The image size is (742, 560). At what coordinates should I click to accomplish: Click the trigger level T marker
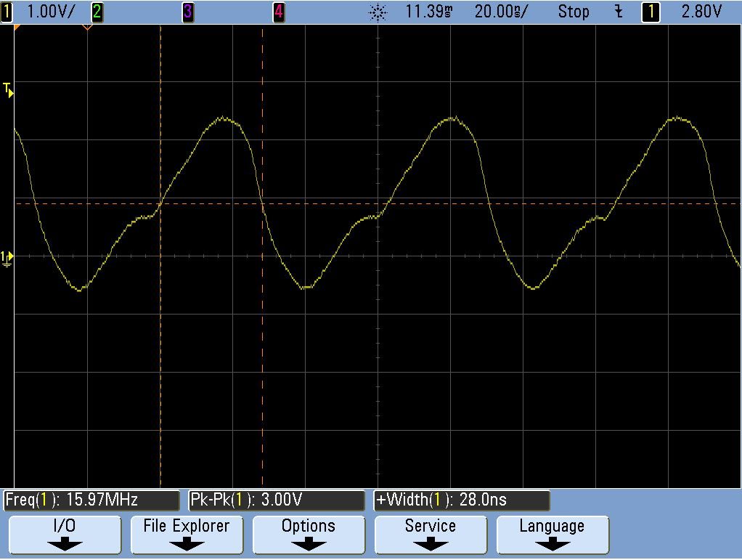coord(8,90)
